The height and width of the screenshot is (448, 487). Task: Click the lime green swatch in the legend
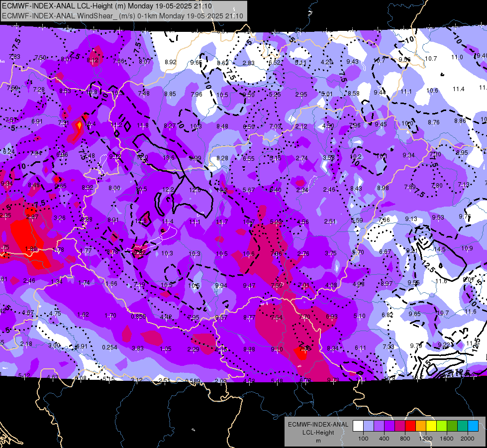pos(442,426)
